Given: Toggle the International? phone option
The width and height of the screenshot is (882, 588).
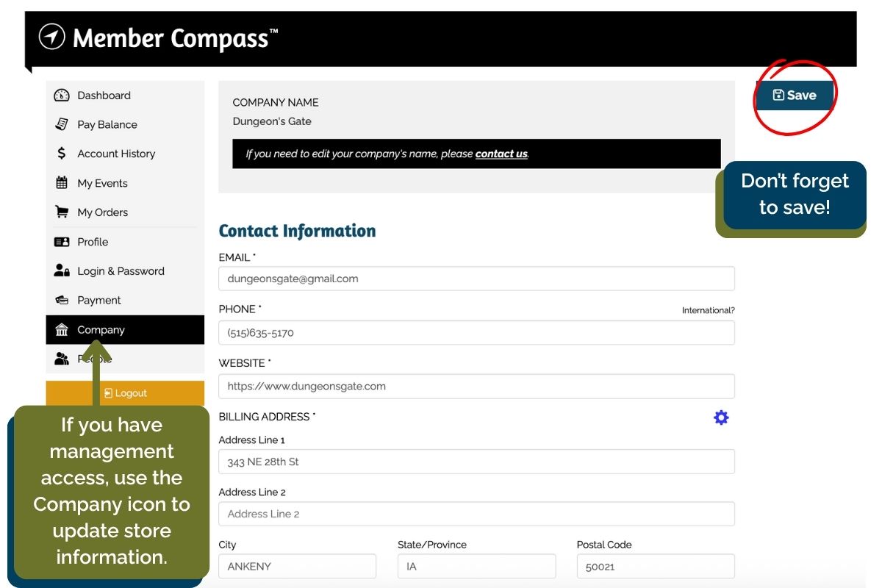Looking at the screenshot, I should 708,311.
